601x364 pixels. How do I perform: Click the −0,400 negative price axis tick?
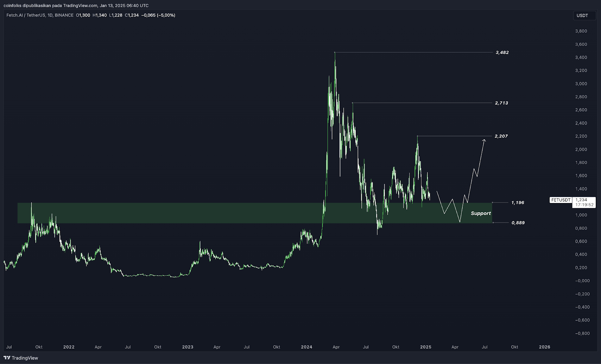click(x=583, y=307)
